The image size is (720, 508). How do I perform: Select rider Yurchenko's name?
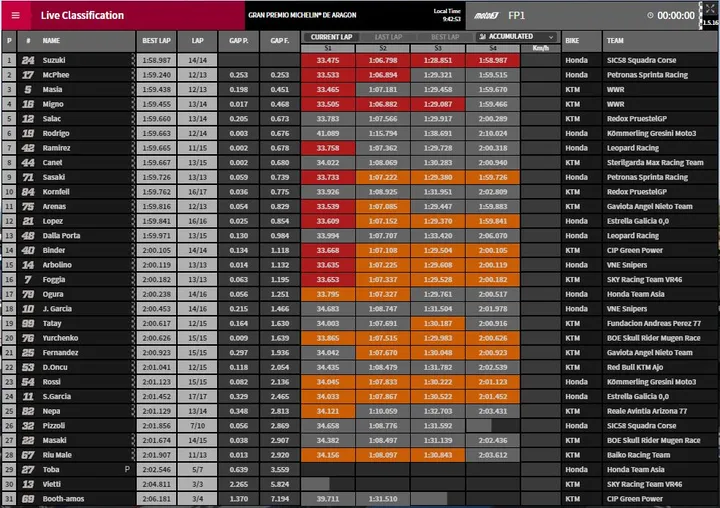(60, 338)
